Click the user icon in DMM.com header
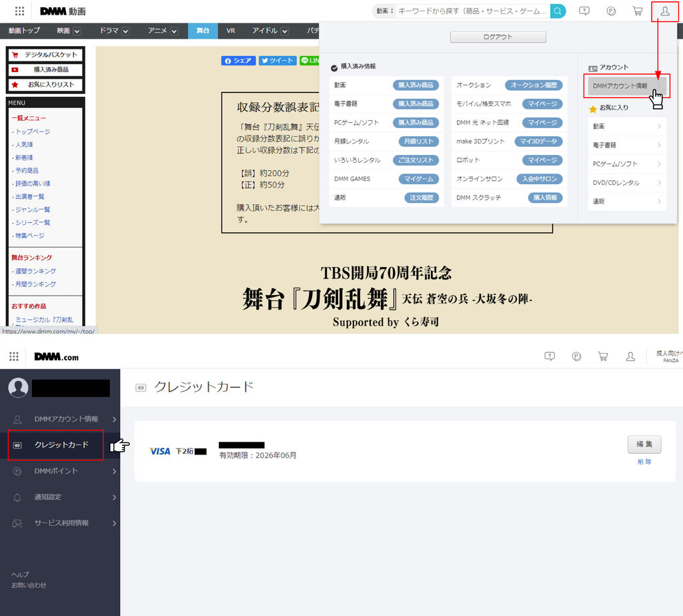The height and width of the screenshot is (616, 683). [x=630, y=356]
